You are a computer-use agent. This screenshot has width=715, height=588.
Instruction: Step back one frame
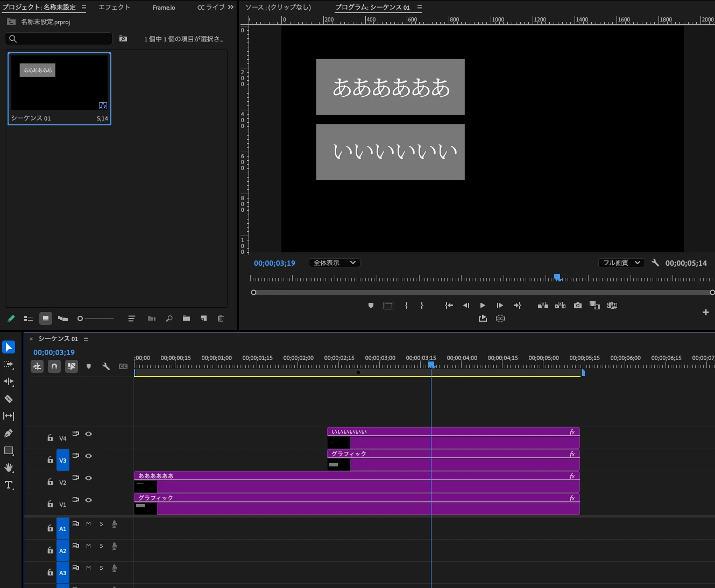click(466, 305)
